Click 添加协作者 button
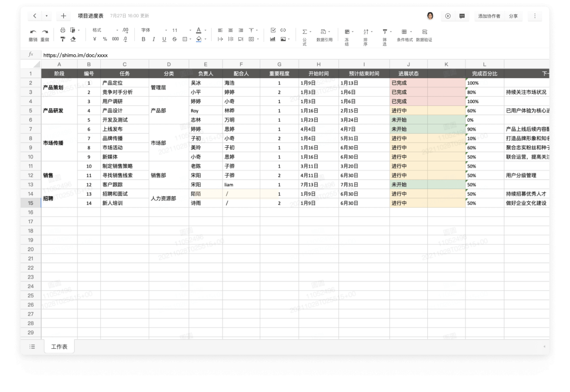 point(489,16)
